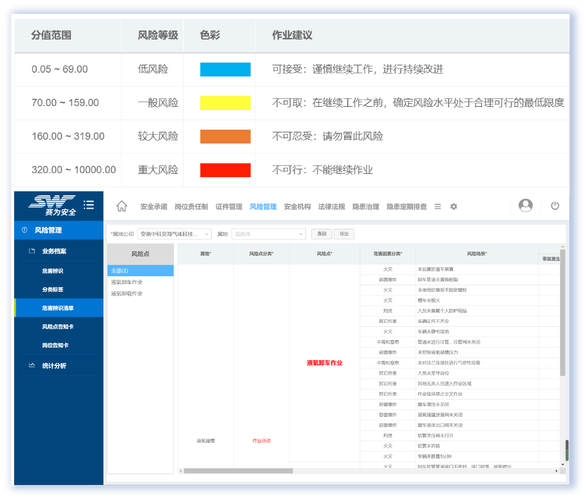Screen dimensions: 587x500
Task: Toggle the sidebar collapse list icon
Action: click(x=89, y=205)
